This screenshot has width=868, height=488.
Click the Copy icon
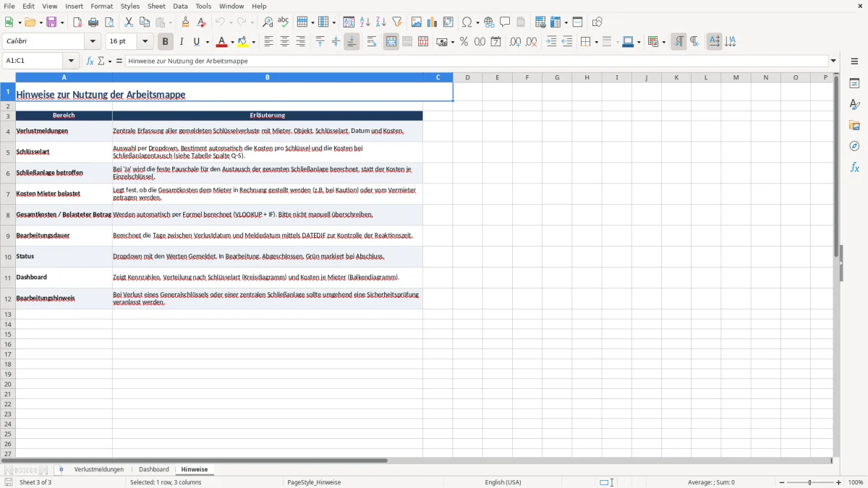click(144, 22)
